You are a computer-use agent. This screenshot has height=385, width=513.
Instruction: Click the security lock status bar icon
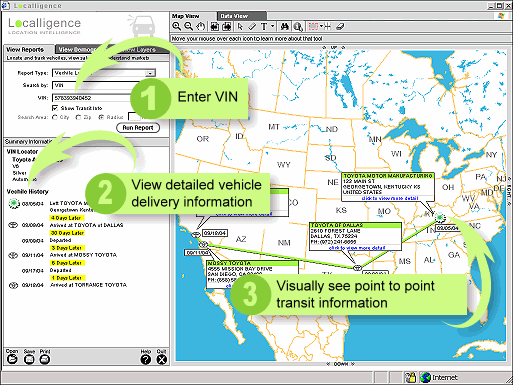coord(410,377)
